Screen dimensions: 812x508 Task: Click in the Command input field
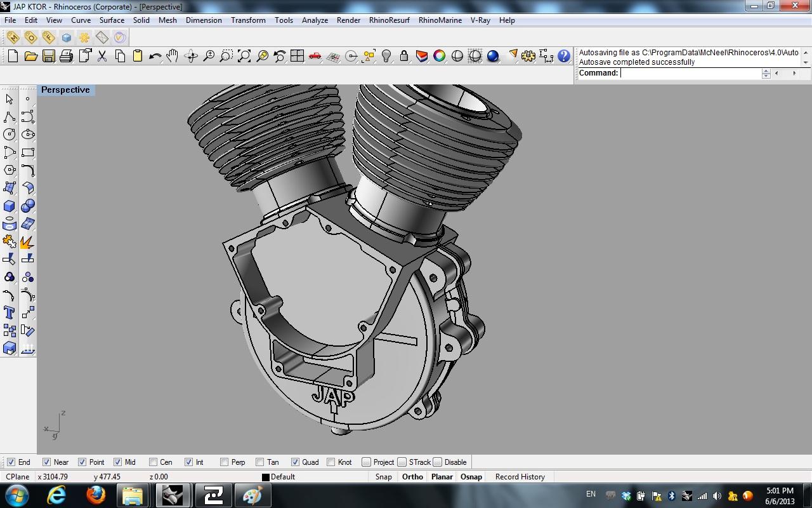point(690,73)
